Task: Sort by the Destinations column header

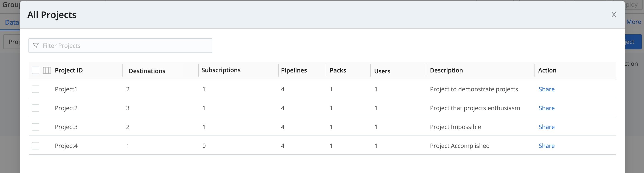Action: point(147,71)
